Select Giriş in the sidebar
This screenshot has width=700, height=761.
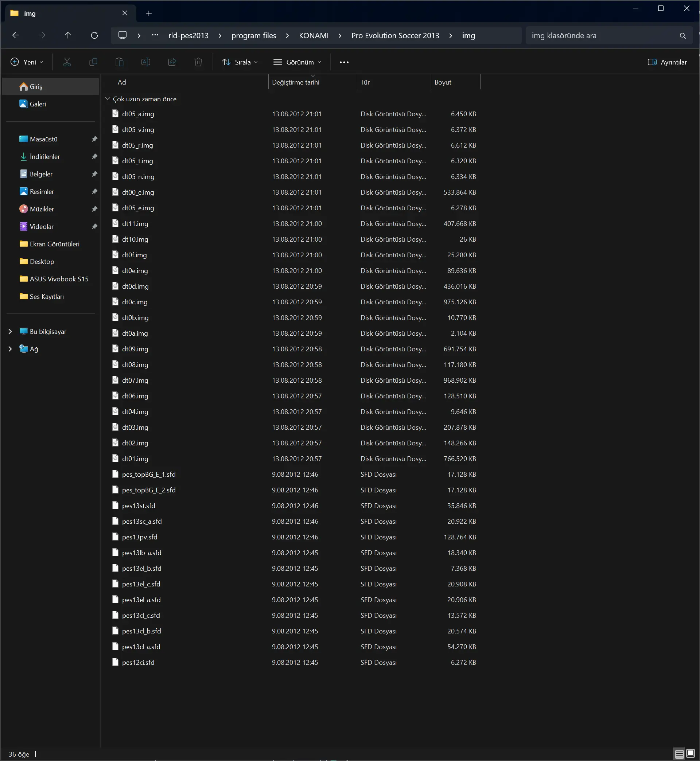point(50,87)
